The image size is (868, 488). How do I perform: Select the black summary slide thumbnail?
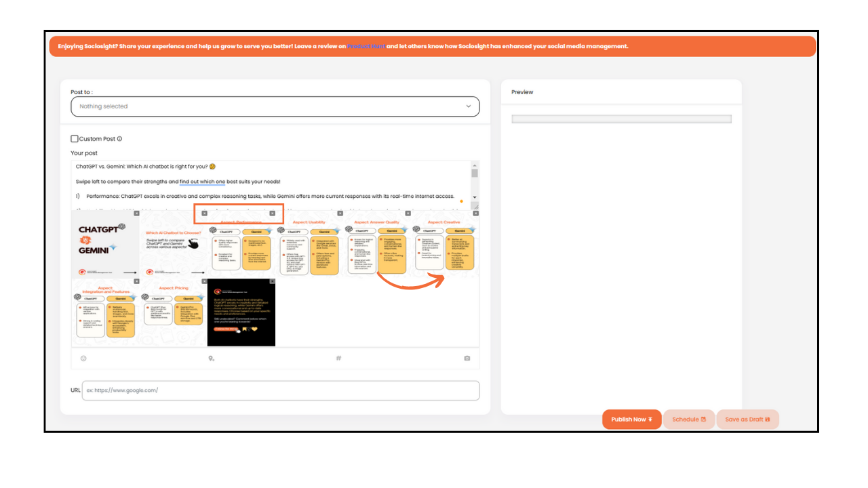241,312
